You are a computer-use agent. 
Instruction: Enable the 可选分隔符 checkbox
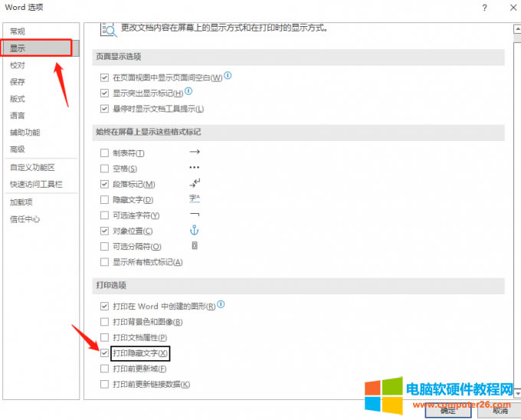point(104,247)
